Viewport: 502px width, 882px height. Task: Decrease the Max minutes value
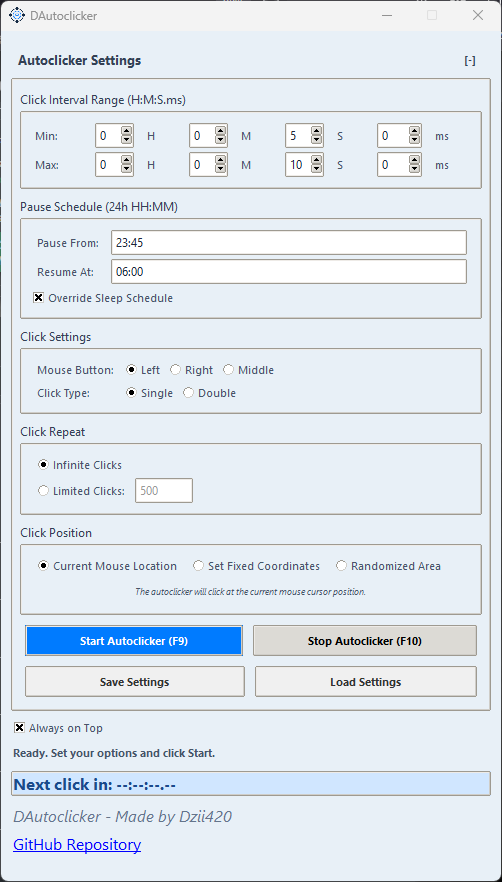point(221,169)
